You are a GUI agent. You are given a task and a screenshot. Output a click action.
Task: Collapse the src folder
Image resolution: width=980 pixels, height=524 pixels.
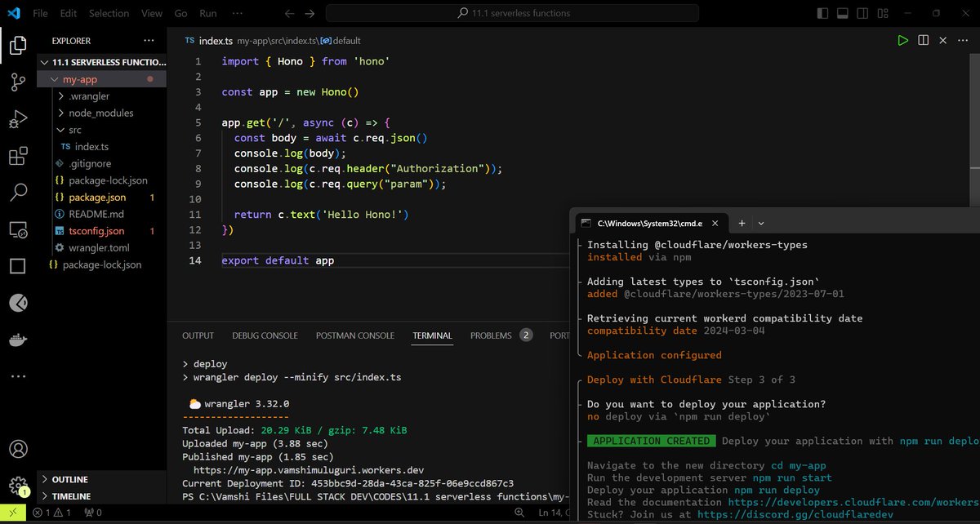tap(102, 130)
